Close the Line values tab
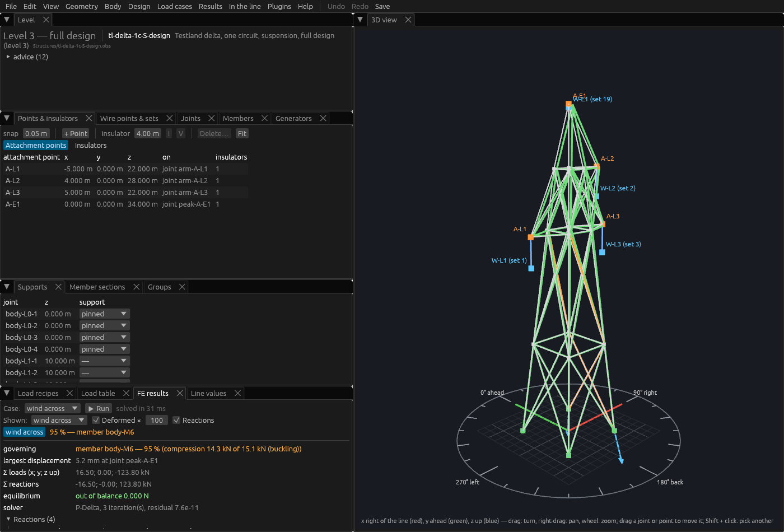The image size is (784, 532). (237, 393)
